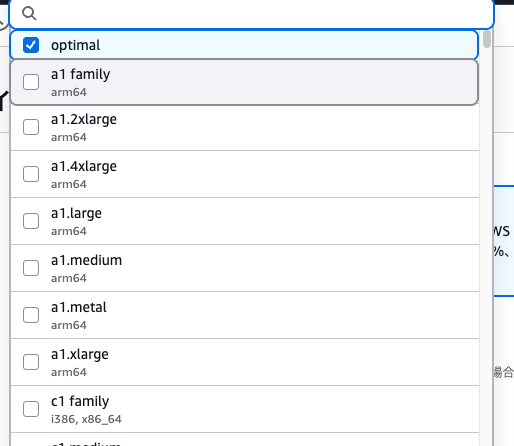Choose the a1 family arm64 row

pos(244,82)
